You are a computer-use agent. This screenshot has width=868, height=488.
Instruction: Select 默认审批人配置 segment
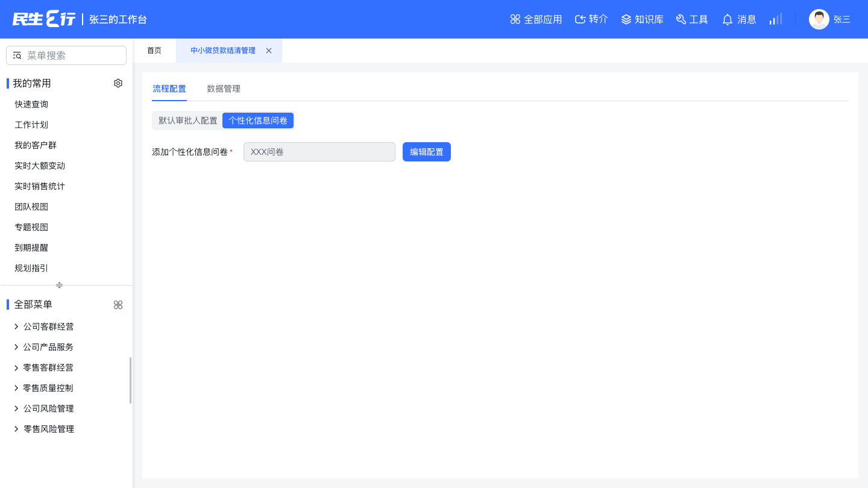(x=188, y=120)
